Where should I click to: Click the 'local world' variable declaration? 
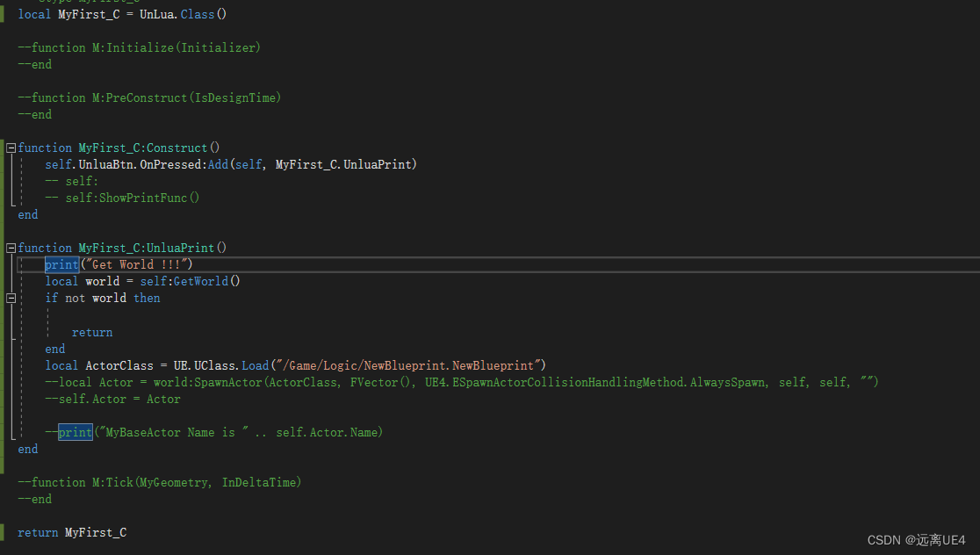(82, 281)
